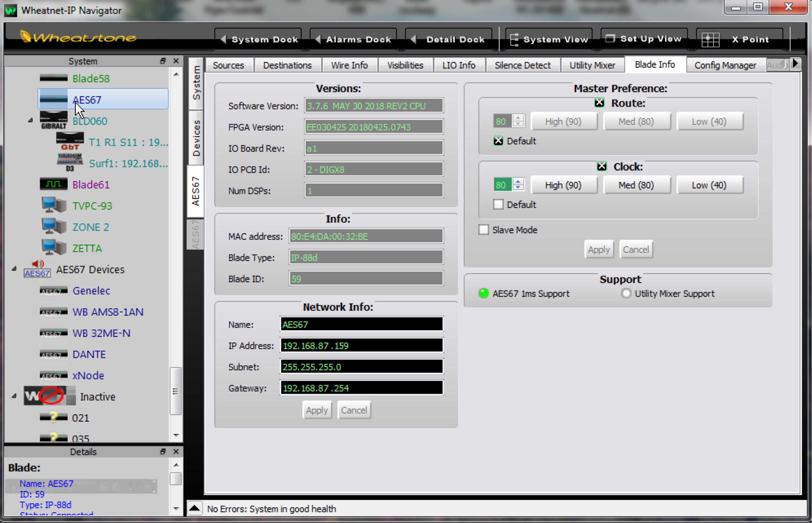The height and width of the screenshot is (523, 812).
Task: Click the ZONE 2 computer icon
Action: (54, 227)
